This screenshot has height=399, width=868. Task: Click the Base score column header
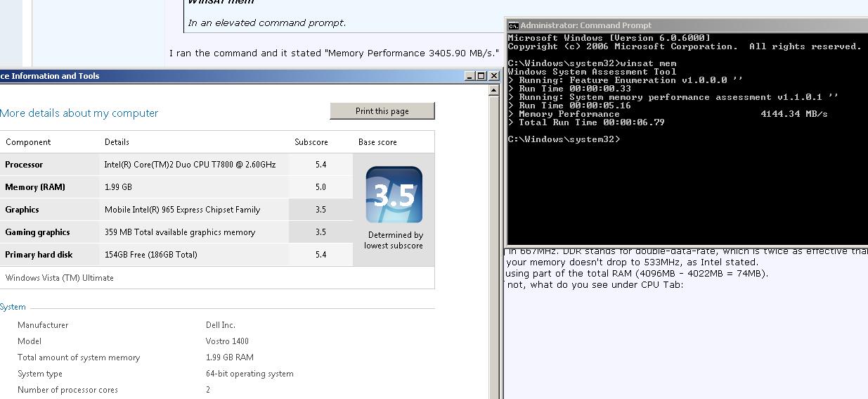(x=377, y=142)
